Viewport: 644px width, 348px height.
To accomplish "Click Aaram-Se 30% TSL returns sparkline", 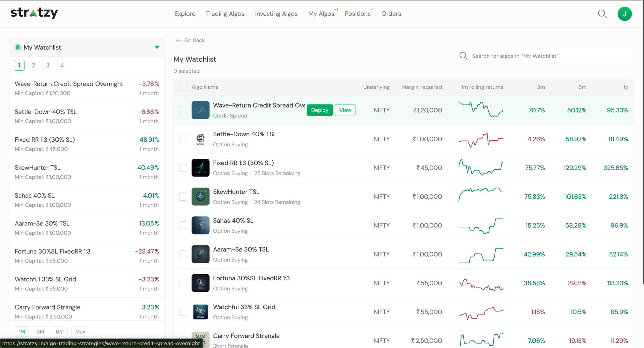I will (481, 256).
